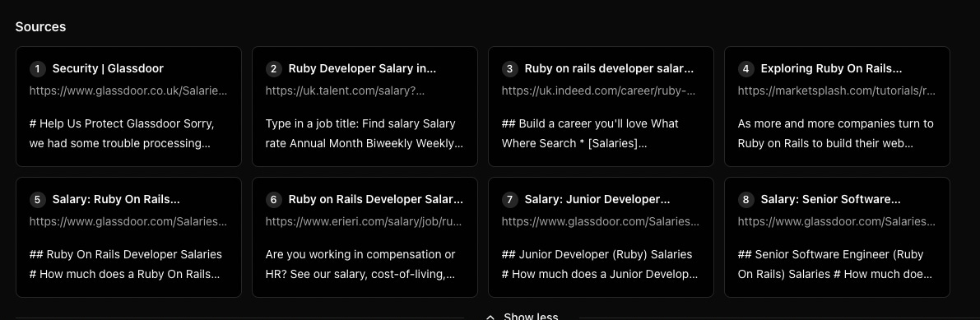Click the number 3 badge icon
Image resolution: width=980 pixels, height=320 pixels.
click(510, 69)
